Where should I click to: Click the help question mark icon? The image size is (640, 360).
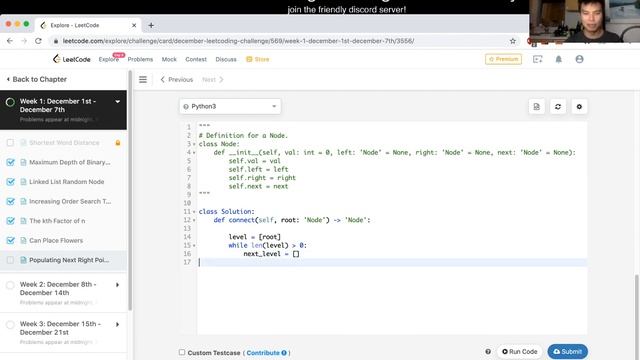[488, 351]
